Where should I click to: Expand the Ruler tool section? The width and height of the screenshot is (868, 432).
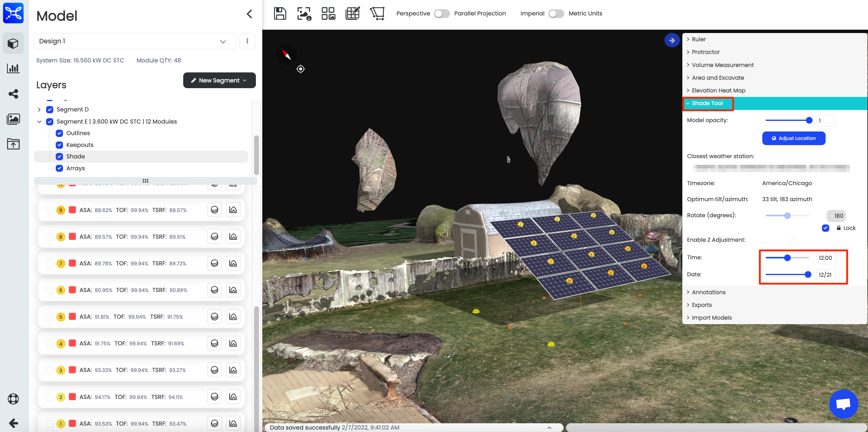pyautogui.click(x=775, y=39)
